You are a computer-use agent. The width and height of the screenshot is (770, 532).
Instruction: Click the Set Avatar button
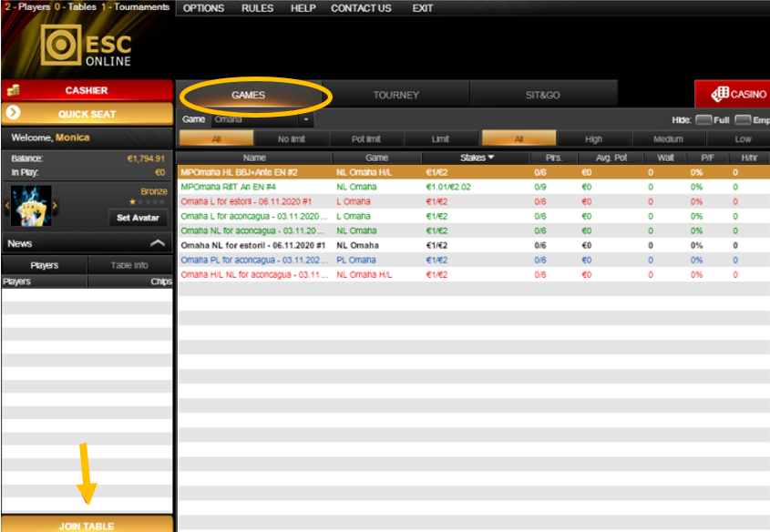[138, 218]
